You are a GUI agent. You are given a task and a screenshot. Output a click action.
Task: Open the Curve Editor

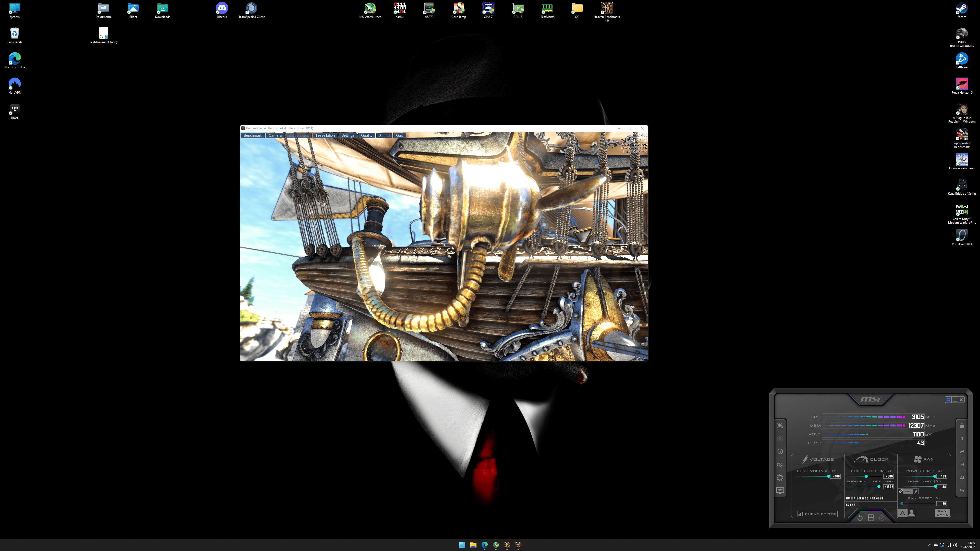point(817,514)
